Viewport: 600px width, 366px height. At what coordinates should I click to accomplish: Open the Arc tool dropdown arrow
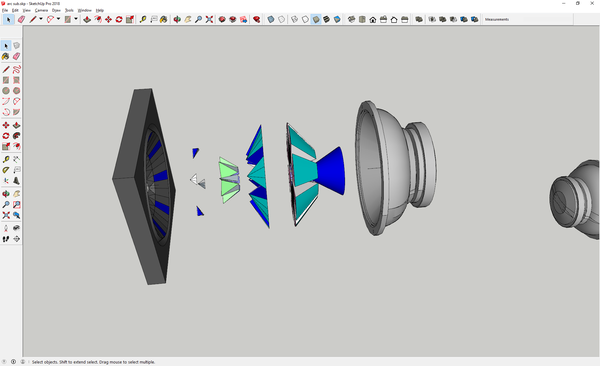click(58, 19)
